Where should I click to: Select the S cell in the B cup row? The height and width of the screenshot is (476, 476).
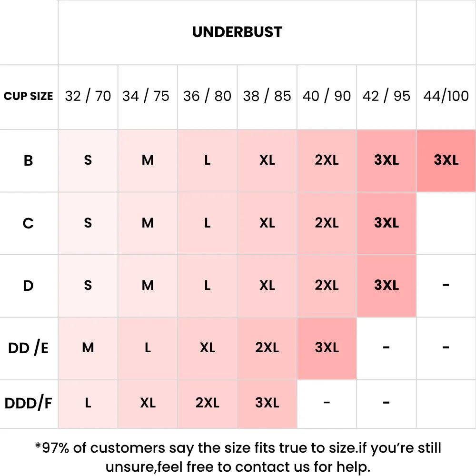(88, 160)
